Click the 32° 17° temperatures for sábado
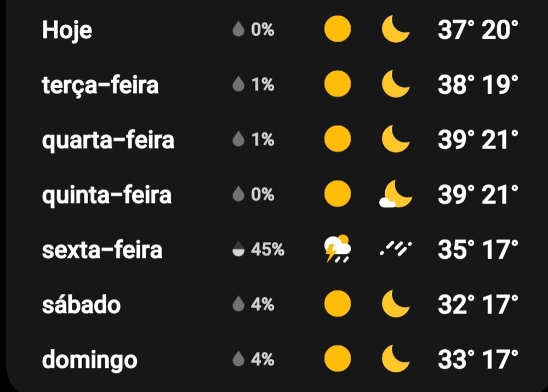 coord(478,304)
